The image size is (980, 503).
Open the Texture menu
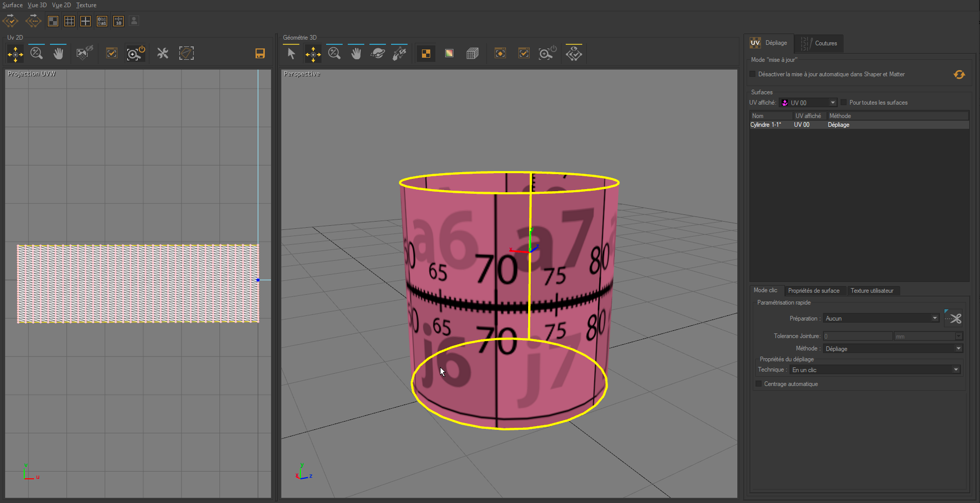click(x=86, y=5)
